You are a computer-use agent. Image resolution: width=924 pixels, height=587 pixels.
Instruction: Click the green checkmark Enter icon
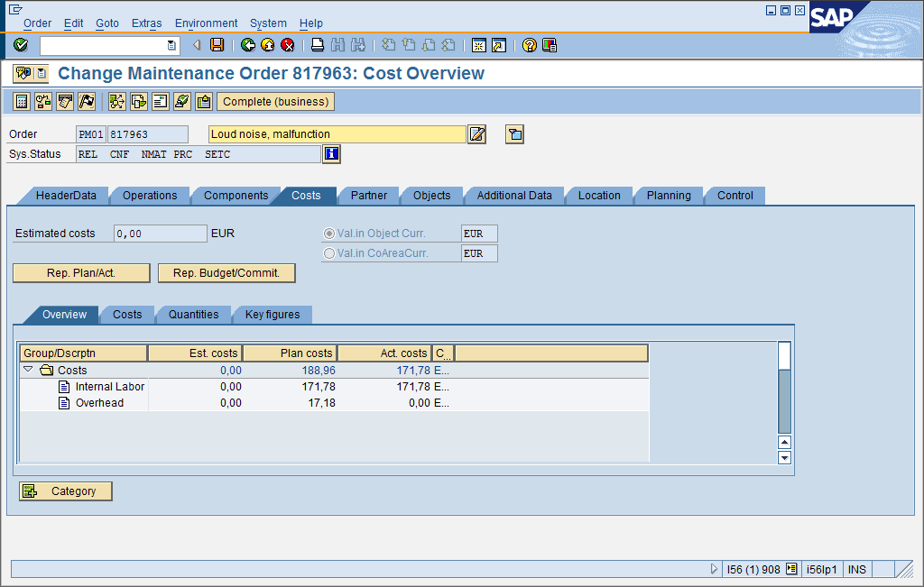21,45
